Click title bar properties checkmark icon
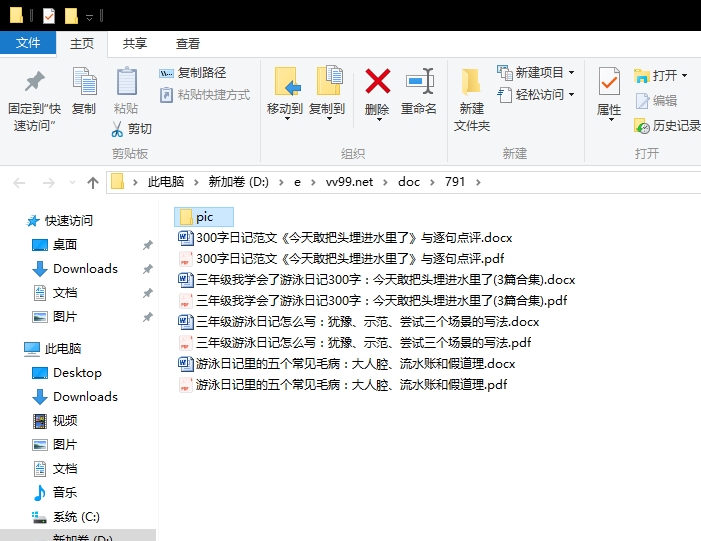701x541 pixels. (x=49, y=16)
